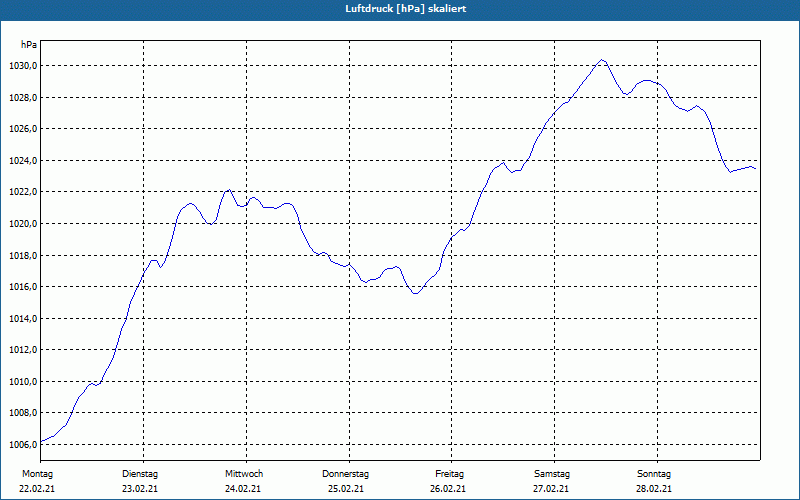Screen dimensions: 800x500
Task: Click the date 26.02.21
Action: (448, 489)
